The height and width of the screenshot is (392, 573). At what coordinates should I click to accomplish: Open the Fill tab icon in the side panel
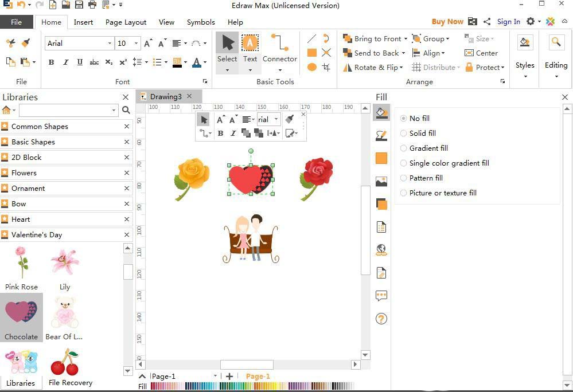coord(381,113)
